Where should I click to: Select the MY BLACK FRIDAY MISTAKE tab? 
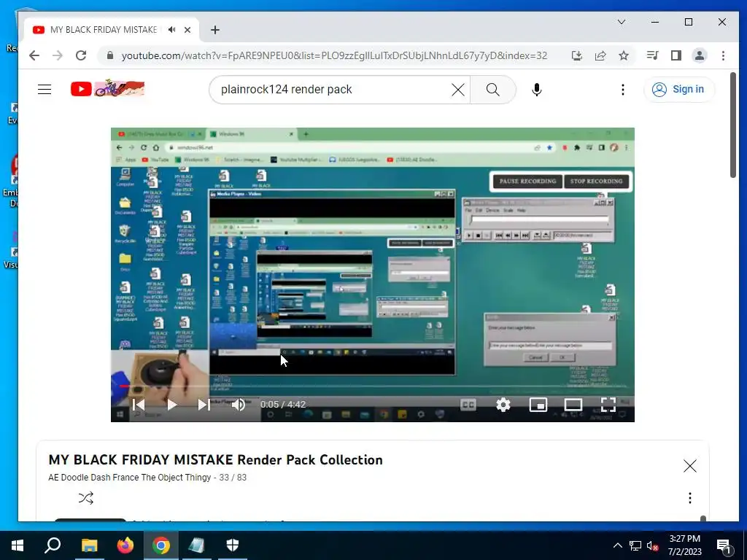pyautogui.click(x=103, y=29)
